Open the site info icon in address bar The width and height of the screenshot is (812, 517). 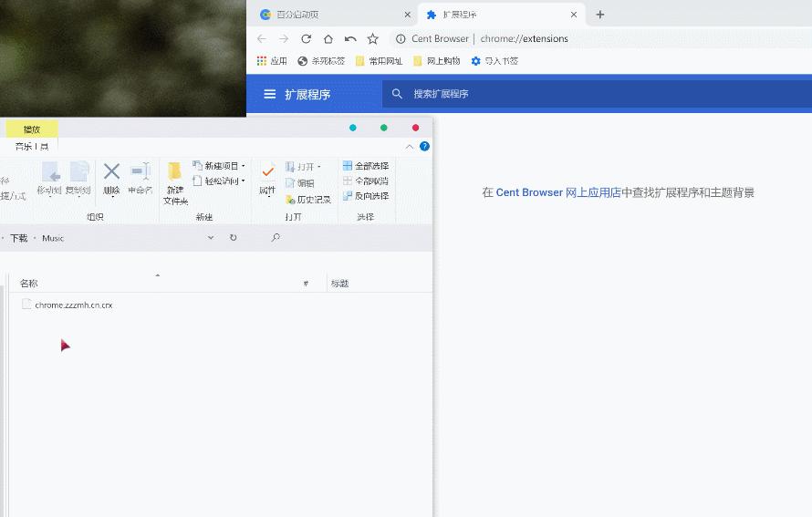point(401,39)
